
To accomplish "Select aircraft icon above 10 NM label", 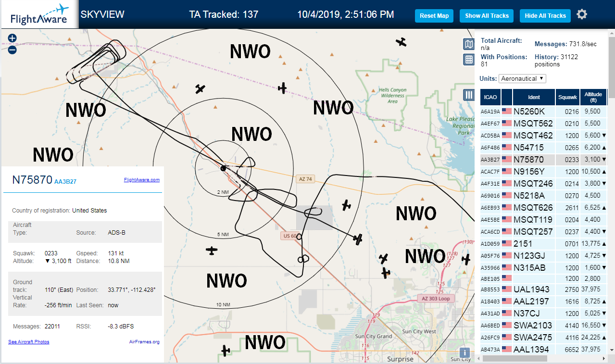I will click(x=212, y=251).
